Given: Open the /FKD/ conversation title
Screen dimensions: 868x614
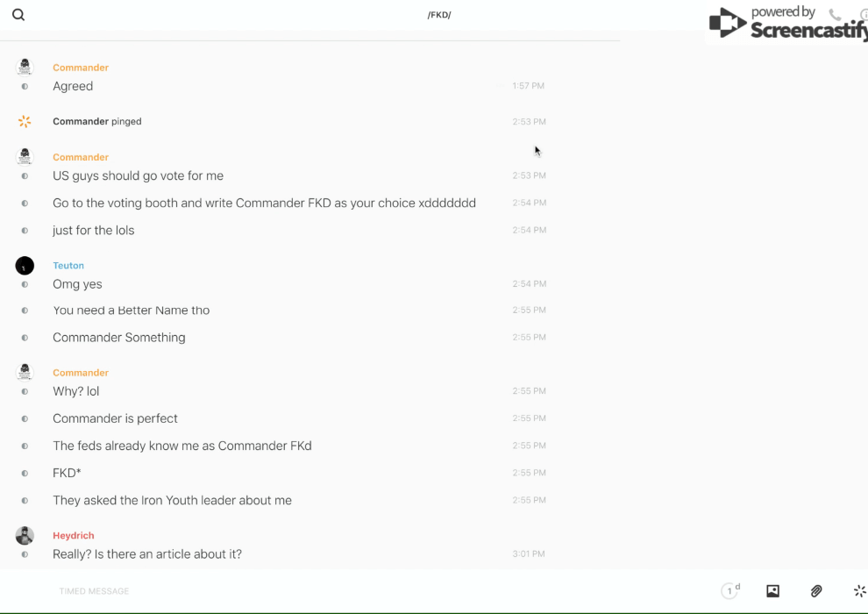Looking at the screenshot, I should tap(438, 15).
